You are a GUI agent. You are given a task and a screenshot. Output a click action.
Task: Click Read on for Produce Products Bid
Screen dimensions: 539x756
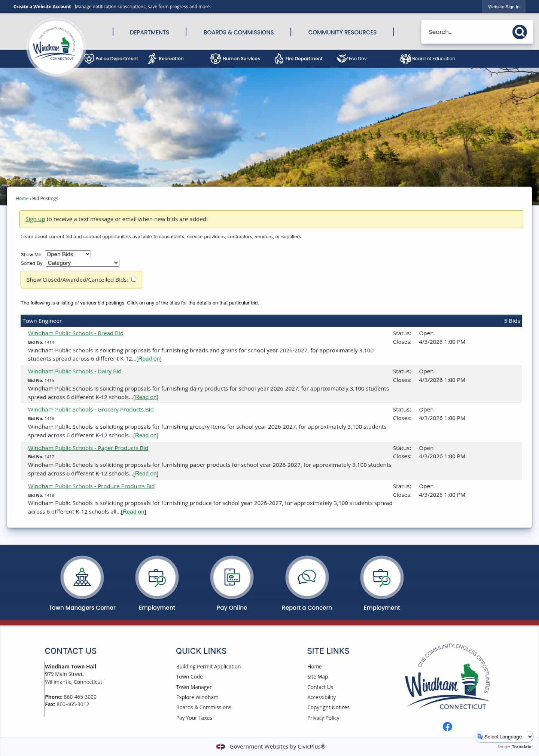click(133, 512)
